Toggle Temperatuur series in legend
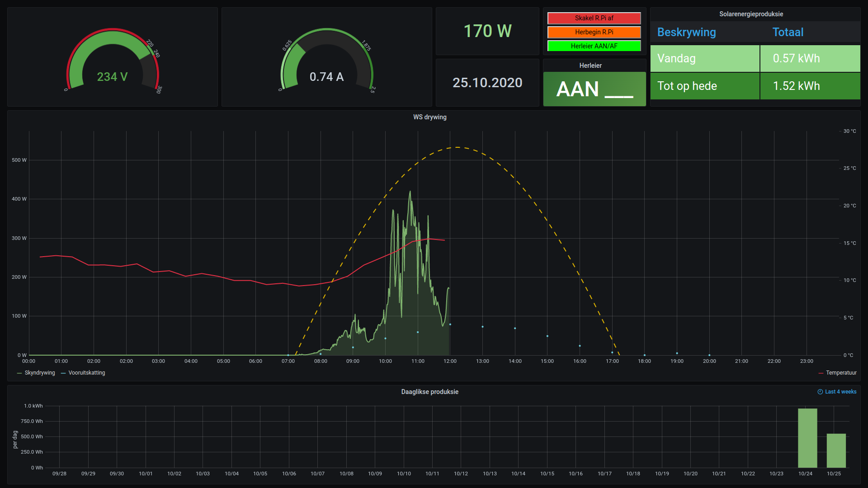Screen dimensions: 868x488 click(x=841, y=373)
